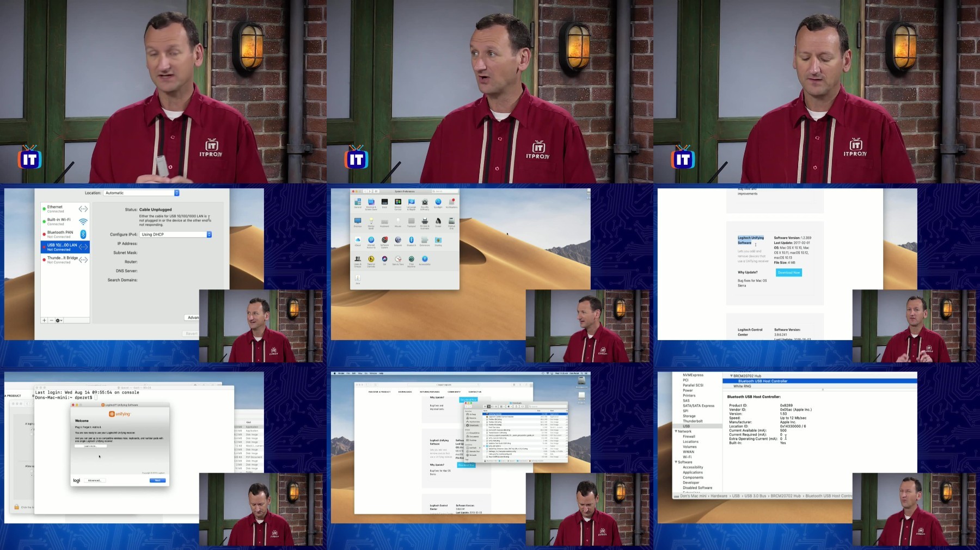Click Advanced in the Logitech Unifying dialog

point(94,480)
